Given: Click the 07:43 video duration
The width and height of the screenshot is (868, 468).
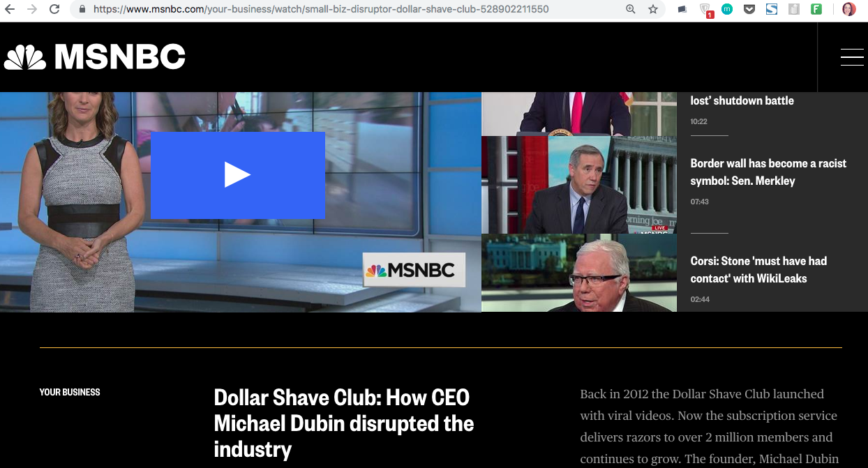Looking at the screenshot, I should point(699,202).
